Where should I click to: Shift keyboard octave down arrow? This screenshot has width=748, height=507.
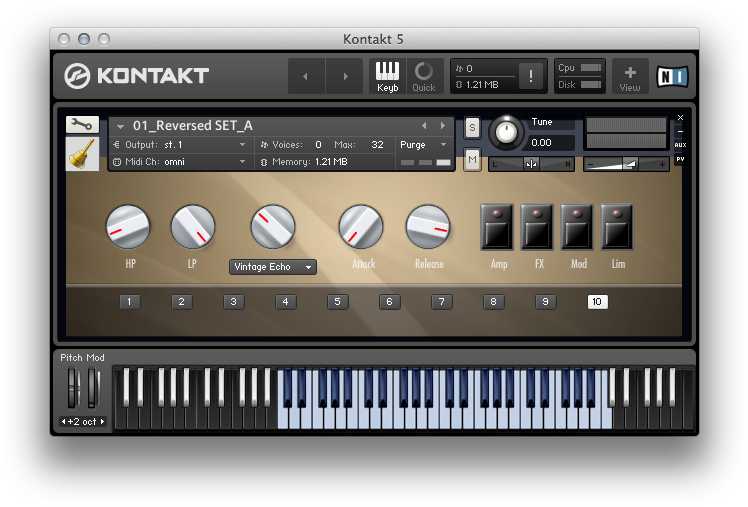[x=63, y=422]
